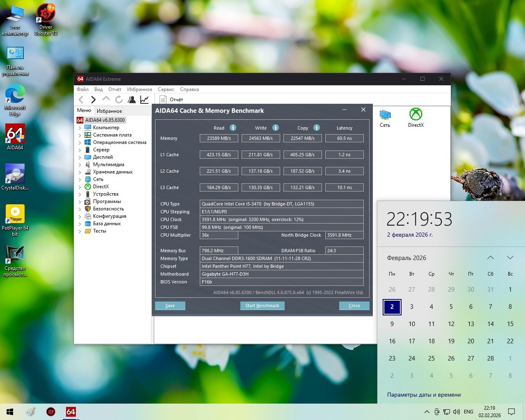Open the Сервис menu
Viewport: 525px width, 420px height.
166,89
